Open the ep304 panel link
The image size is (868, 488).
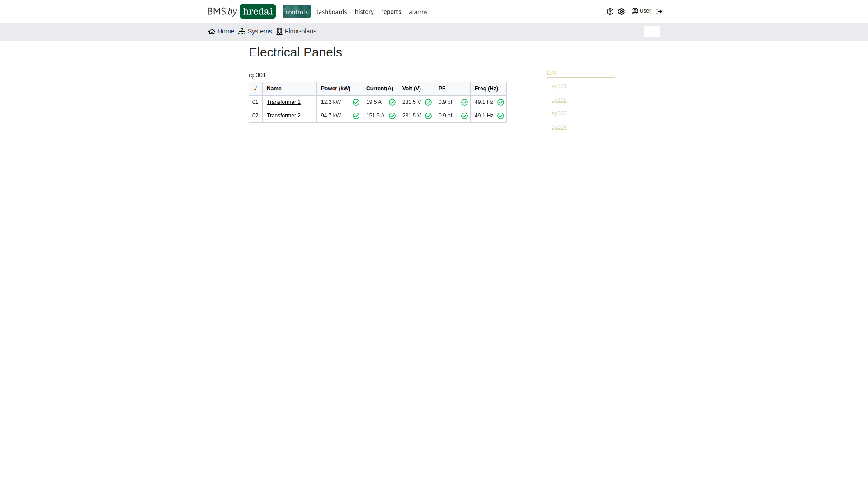click(x=559, y=127)
